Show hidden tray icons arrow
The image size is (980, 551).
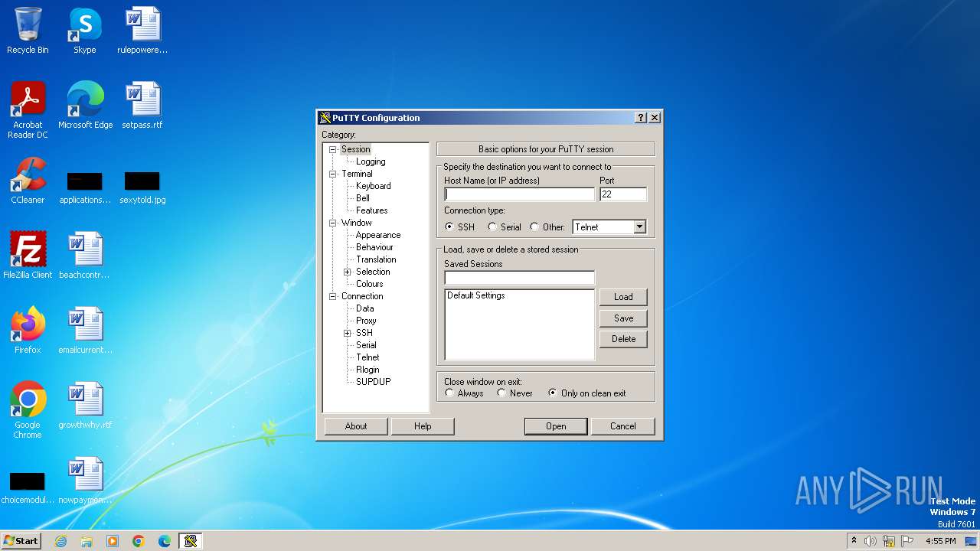click(854, 541)
